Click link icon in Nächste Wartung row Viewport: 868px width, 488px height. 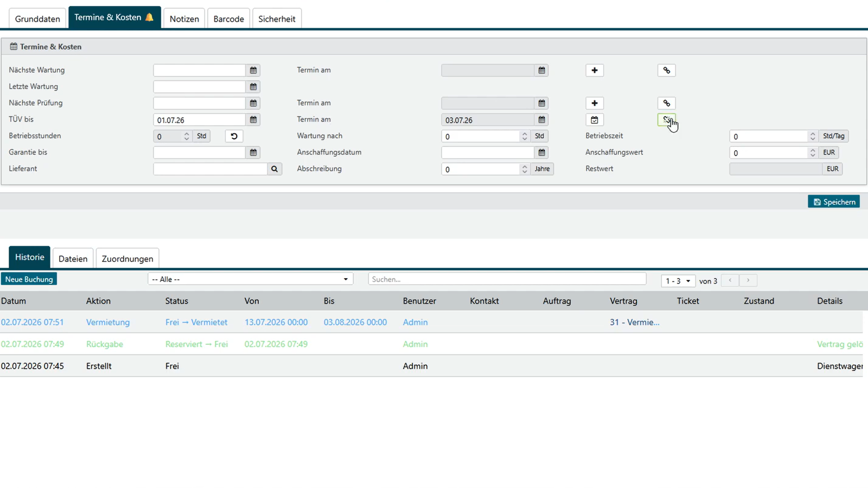click(x=667, y=70)
